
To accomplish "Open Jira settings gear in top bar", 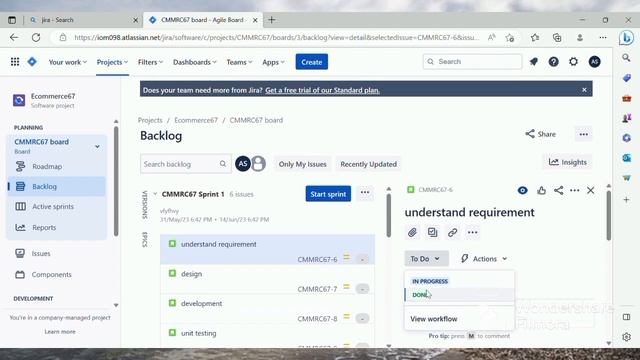I will [573, 62].
